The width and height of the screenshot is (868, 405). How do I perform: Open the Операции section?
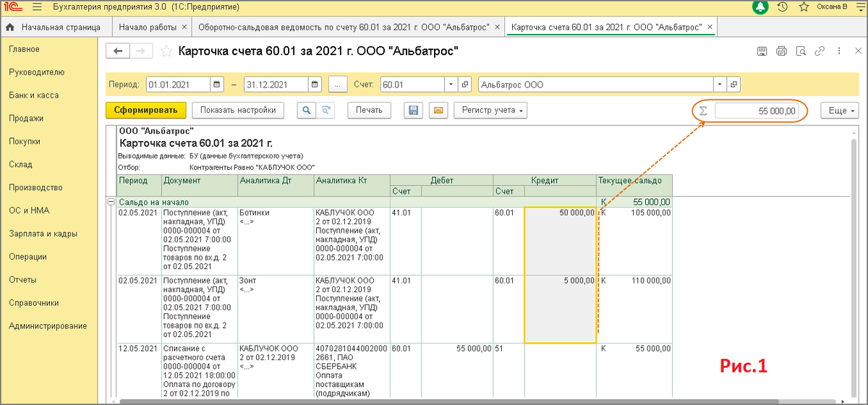[28, 257]
